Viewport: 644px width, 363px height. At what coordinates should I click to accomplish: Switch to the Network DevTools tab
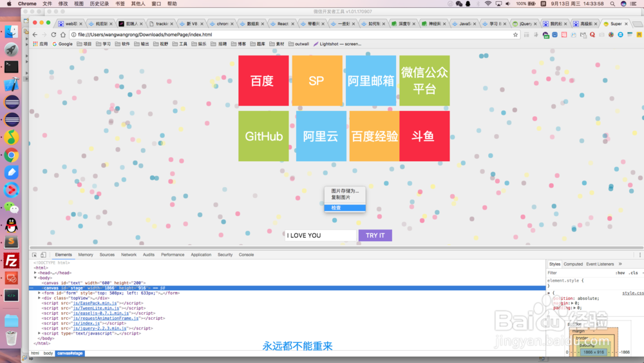(x=129, y=255)
